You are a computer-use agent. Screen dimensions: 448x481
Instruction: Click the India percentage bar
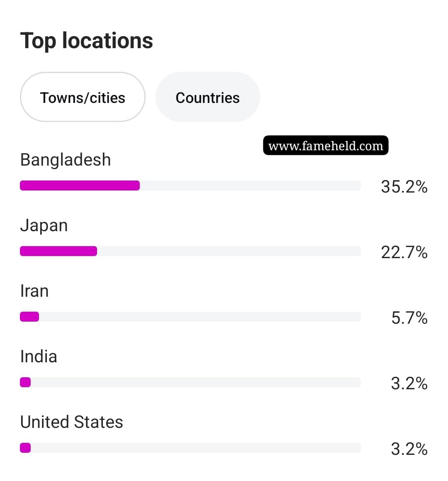coord(190,382)
